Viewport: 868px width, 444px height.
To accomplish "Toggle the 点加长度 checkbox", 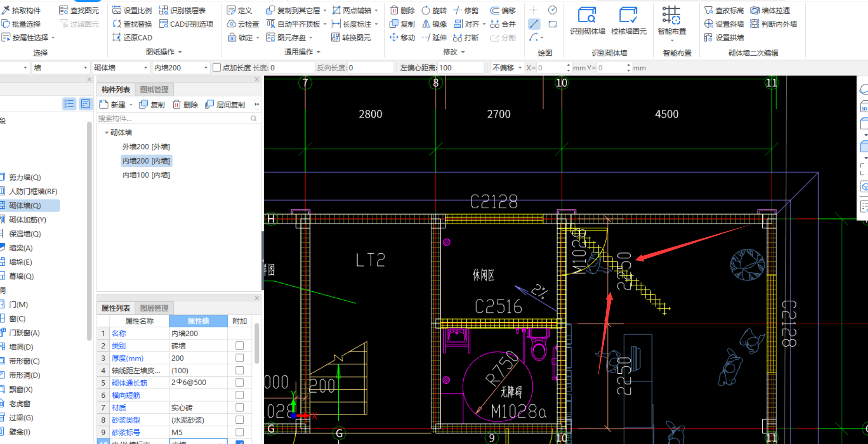I will (217, 68).
